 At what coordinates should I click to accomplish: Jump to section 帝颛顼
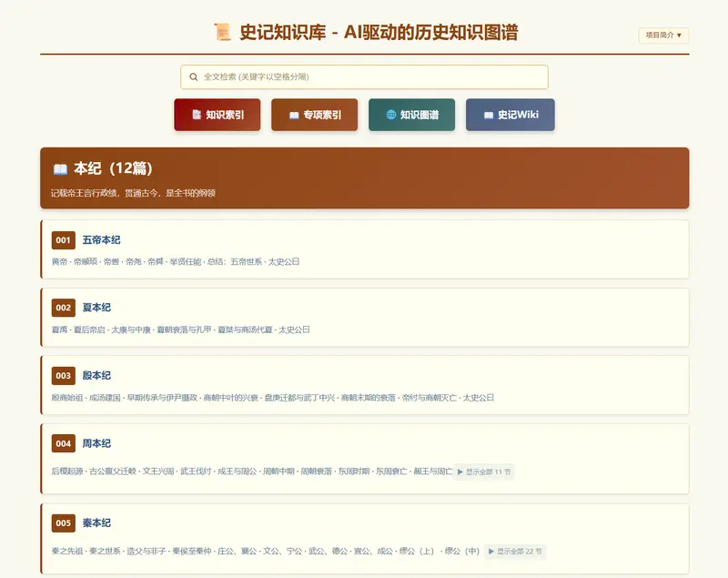tap(86, 262)
